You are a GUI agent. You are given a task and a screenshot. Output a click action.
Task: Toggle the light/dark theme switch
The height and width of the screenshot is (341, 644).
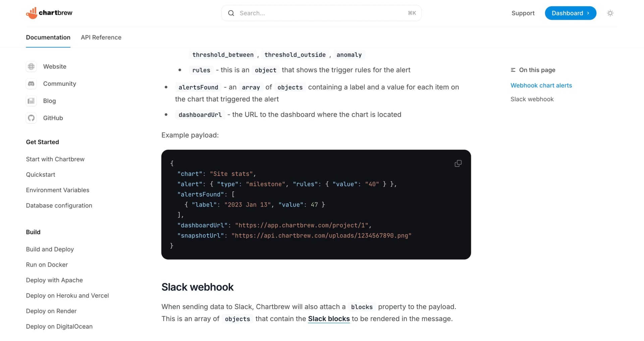(x=610, y=13)
